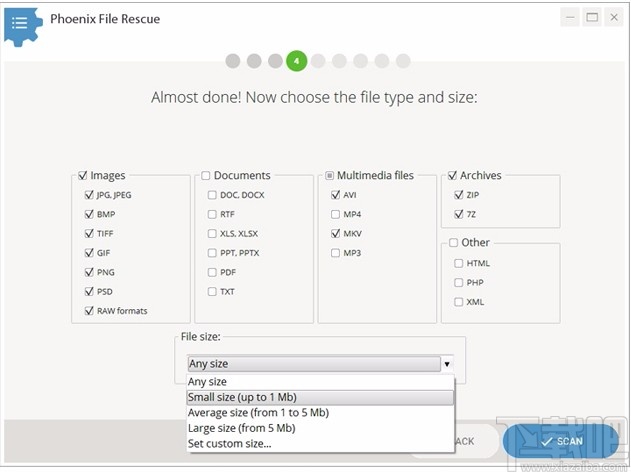Viewport: 631px width, 472px height.
Task: Click the current step 4 indicator
Action: click(x=296, y=61)
